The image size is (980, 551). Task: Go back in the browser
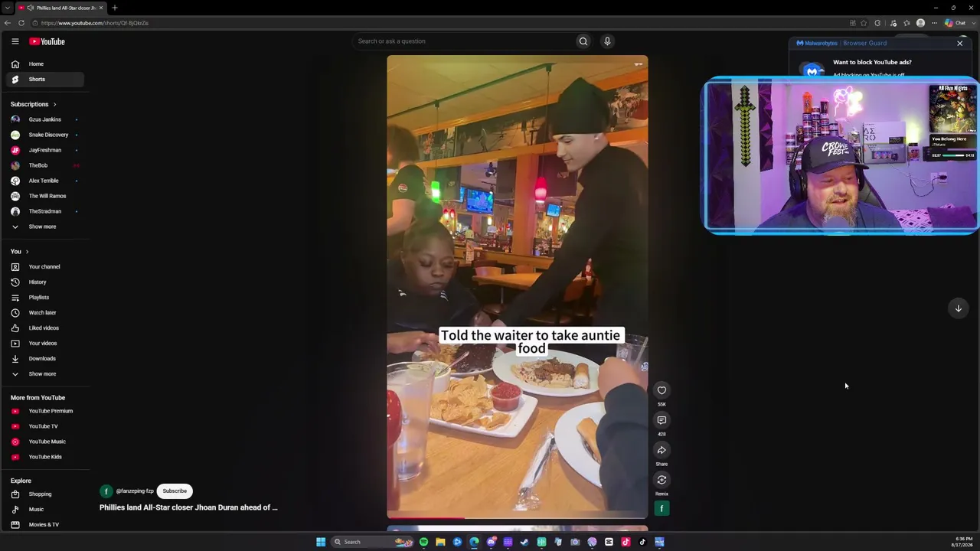[8, 23]
